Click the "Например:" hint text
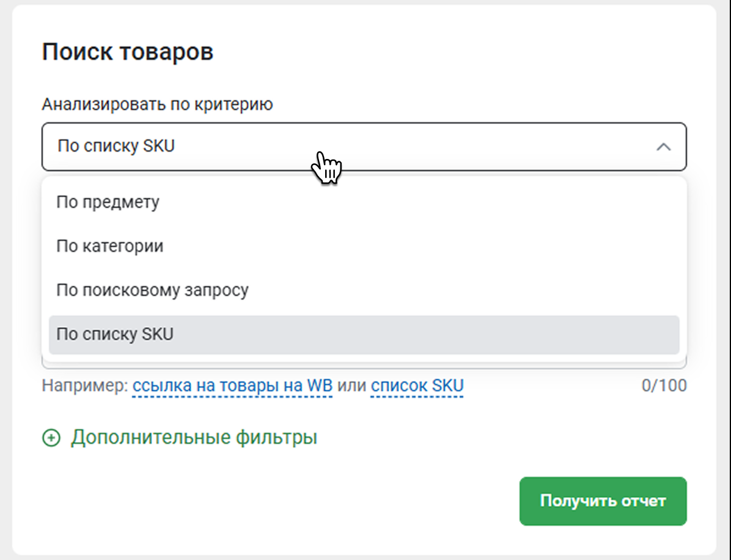 coord(85,386)
